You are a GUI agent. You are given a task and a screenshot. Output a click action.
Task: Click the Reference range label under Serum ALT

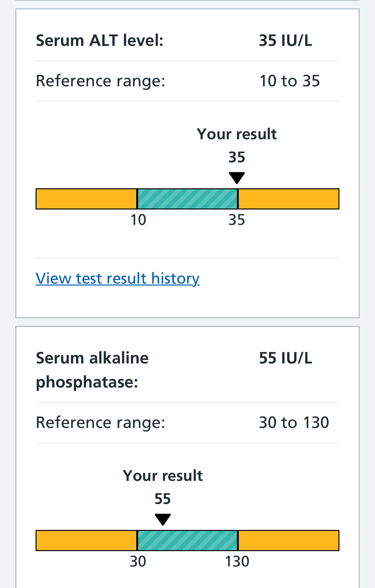coord(100,81)
